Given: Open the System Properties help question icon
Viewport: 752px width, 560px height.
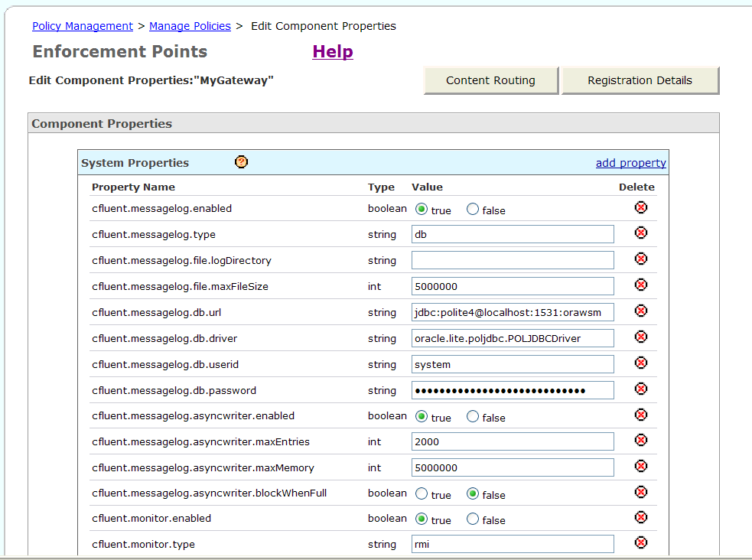Looking at the screenshot, I should click(241, 162).
